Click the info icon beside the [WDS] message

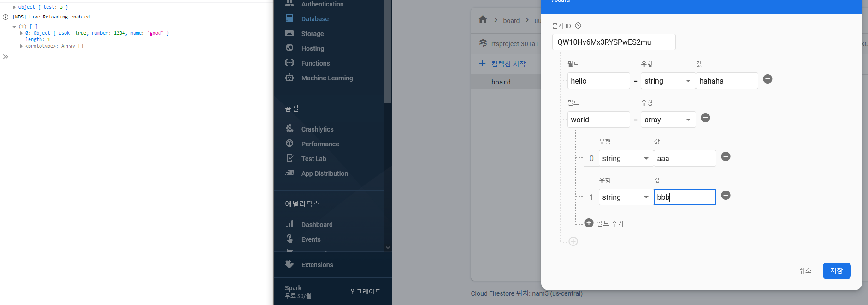point(6,17)
